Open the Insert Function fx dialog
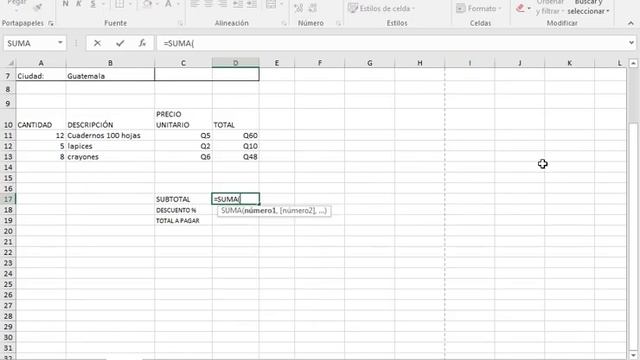The image size is (640, 360). pyautogui.click(x=142, y=43)
